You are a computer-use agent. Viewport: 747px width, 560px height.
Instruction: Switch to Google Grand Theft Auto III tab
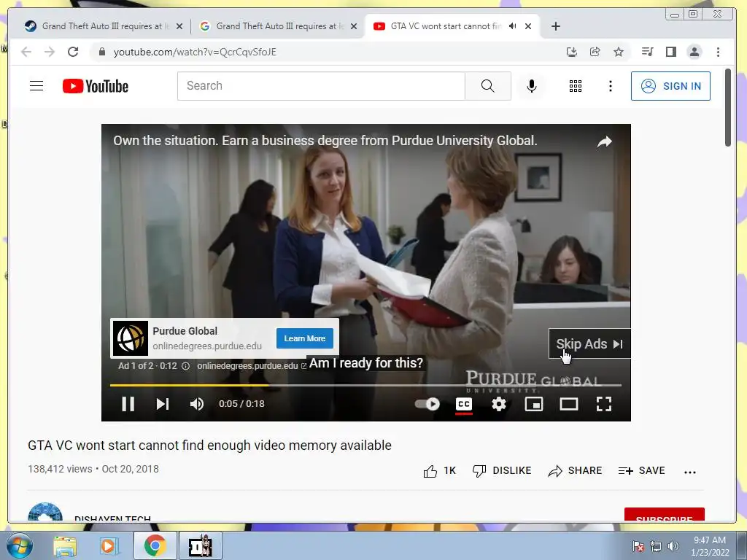point(279,26)
